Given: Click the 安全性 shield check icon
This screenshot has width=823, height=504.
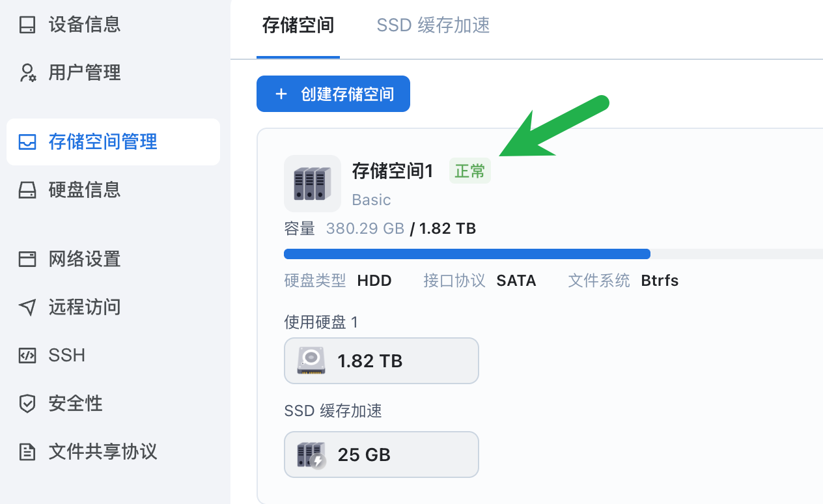Looking at the screenshot, I should click(x=27, y=404).
